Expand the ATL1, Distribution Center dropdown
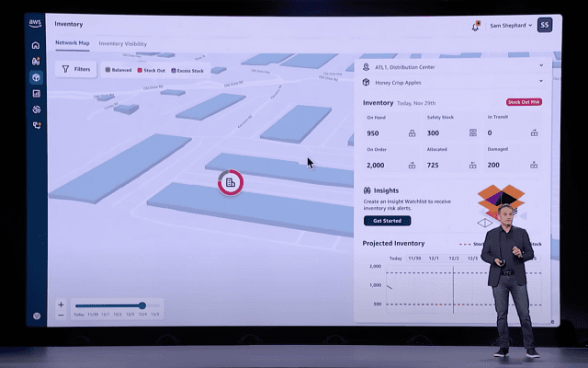Viewport: 588px width, 368px height. coord(540,65)
